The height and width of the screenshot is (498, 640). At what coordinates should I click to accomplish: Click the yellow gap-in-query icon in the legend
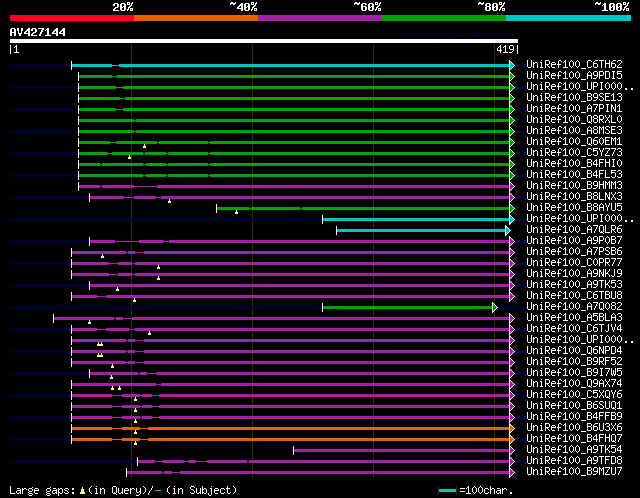click(x=82, y=490)
